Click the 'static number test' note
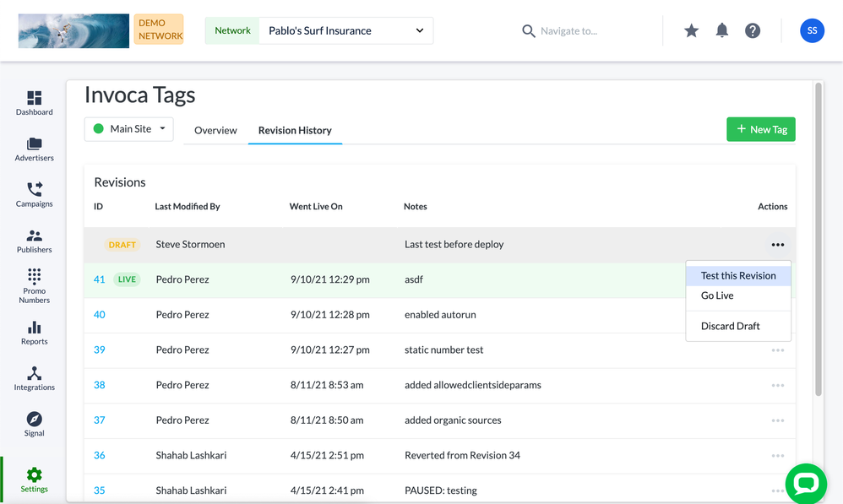Screen dimensions: 843x504 point(444,350)
